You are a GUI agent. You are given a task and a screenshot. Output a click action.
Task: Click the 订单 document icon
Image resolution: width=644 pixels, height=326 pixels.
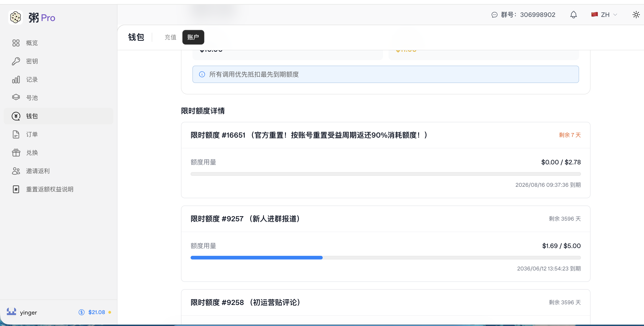click(x=16, y=134)
